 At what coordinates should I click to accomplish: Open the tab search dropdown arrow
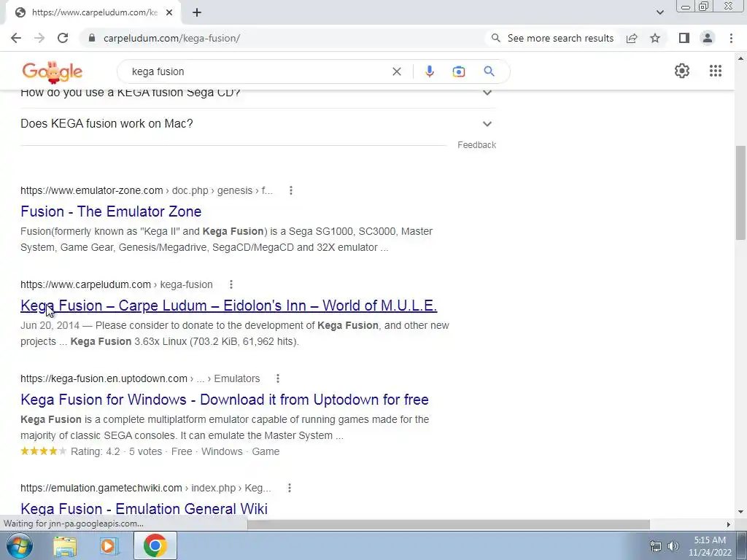(659, 13)
